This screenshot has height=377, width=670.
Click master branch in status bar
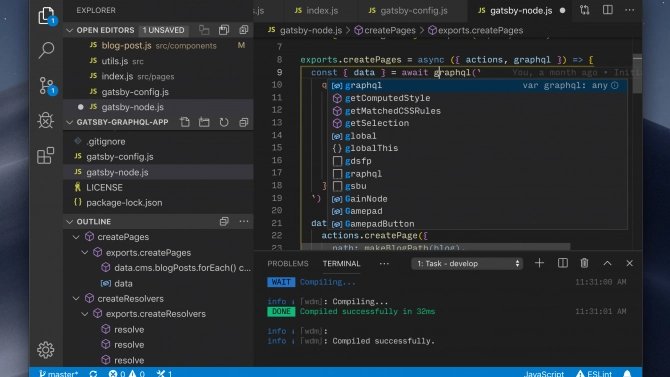pyautogui.click(x=58, y=373)
